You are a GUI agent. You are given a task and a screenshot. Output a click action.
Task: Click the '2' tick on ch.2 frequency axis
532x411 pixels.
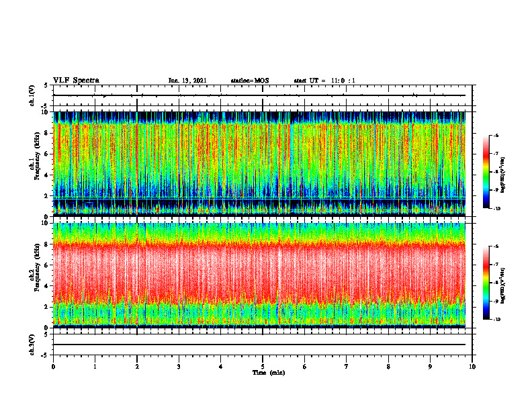point(48,307)
